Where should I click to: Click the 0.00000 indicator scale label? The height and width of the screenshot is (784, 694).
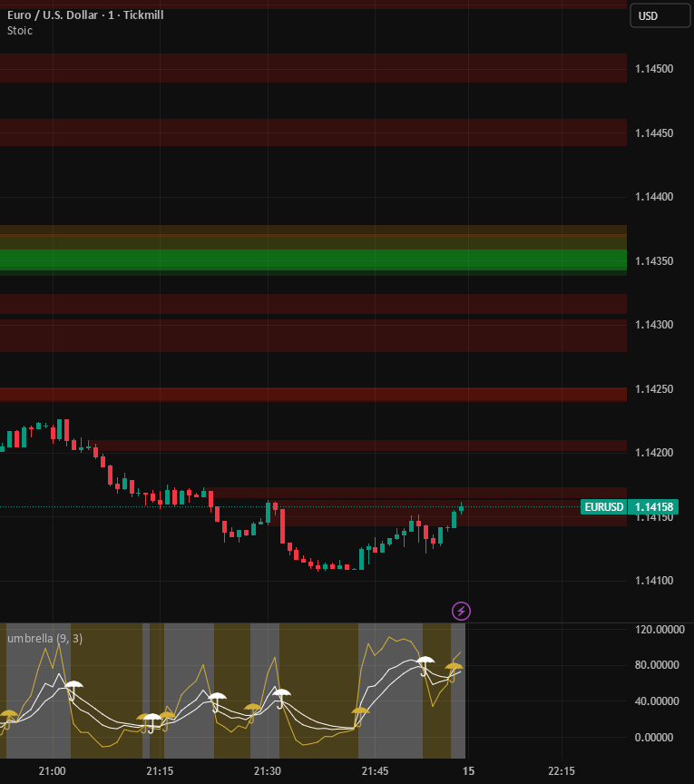tap(653, 738)
